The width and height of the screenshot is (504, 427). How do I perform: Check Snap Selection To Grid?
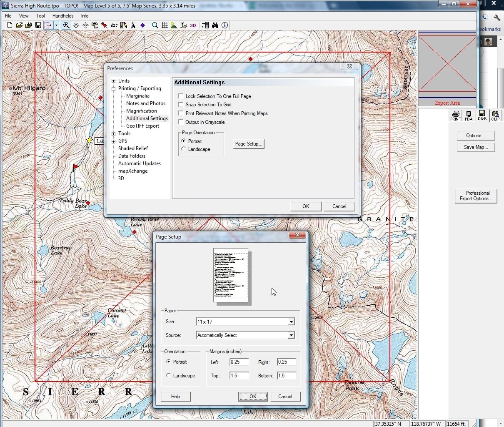click(x=181, y=105)
